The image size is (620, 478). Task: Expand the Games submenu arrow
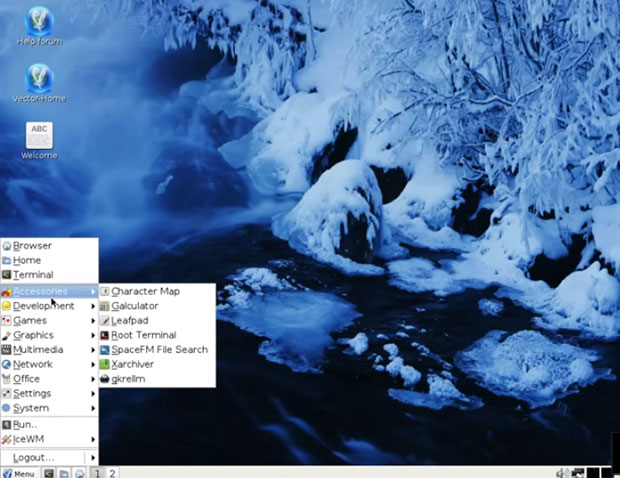coord(93,321)
